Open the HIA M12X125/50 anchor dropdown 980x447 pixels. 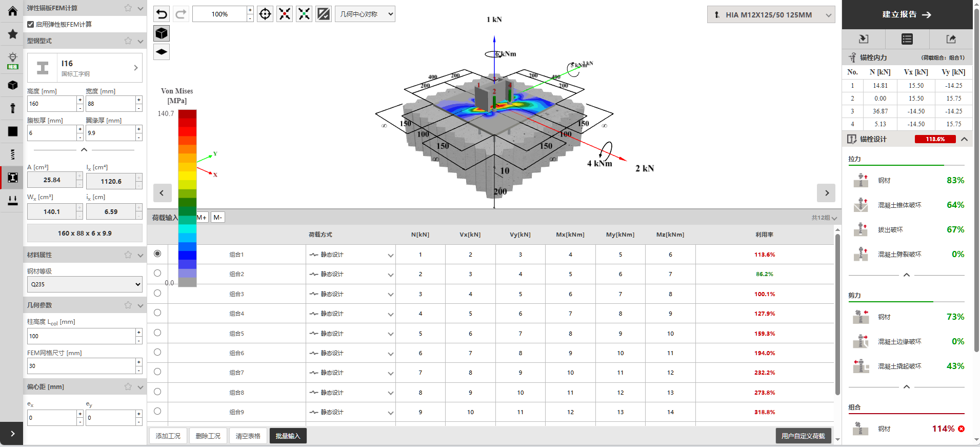click(x=771, y=15)
